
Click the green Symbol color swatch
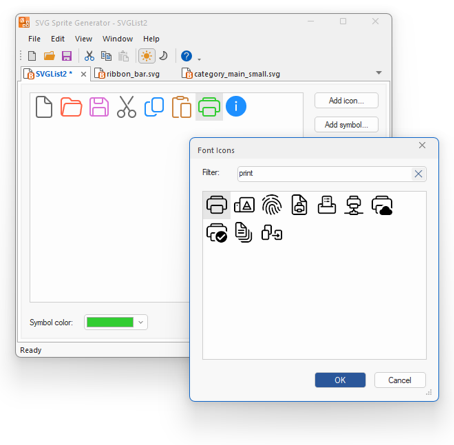point(110,322)
